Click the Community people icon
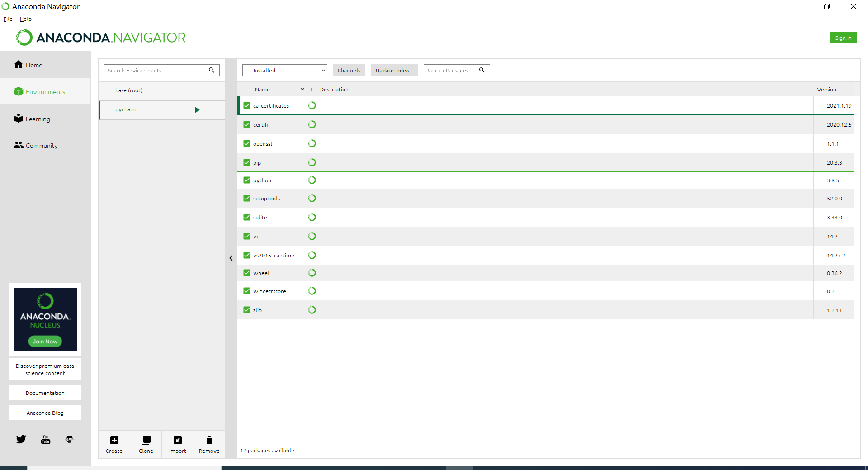868x470 pixels. pos(18,145)
